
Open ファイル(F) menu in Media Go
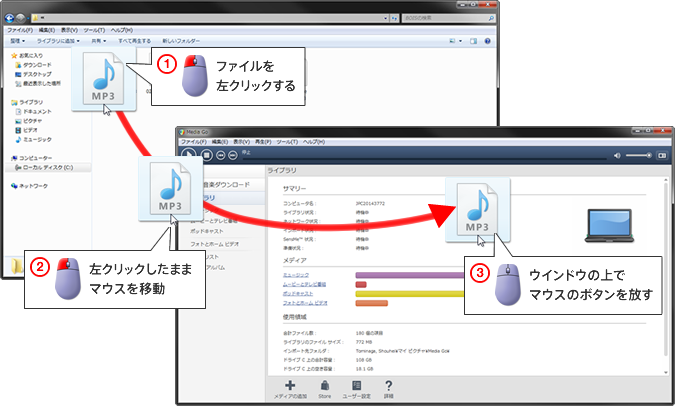point(194,141)
